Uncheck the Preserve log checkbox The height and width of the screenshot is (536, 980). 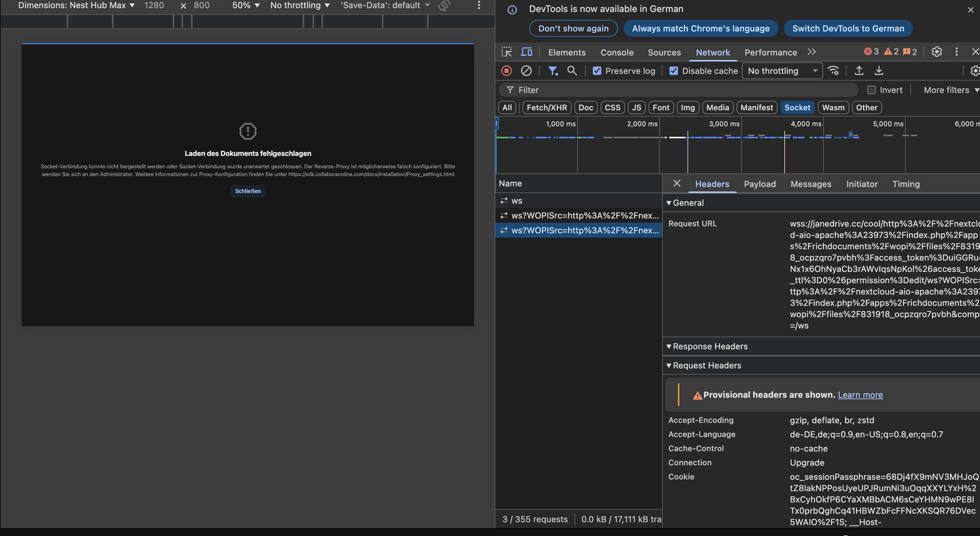(x=597, y=71)
